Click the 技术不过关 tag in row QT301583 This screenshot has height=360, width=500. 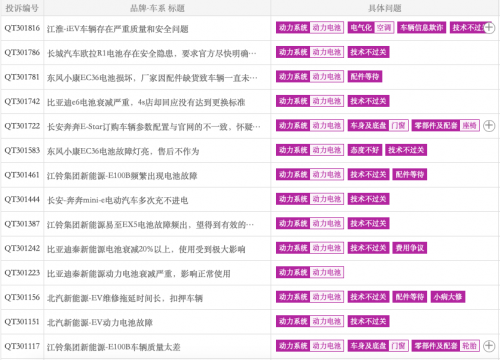click(x=406, y=150)
